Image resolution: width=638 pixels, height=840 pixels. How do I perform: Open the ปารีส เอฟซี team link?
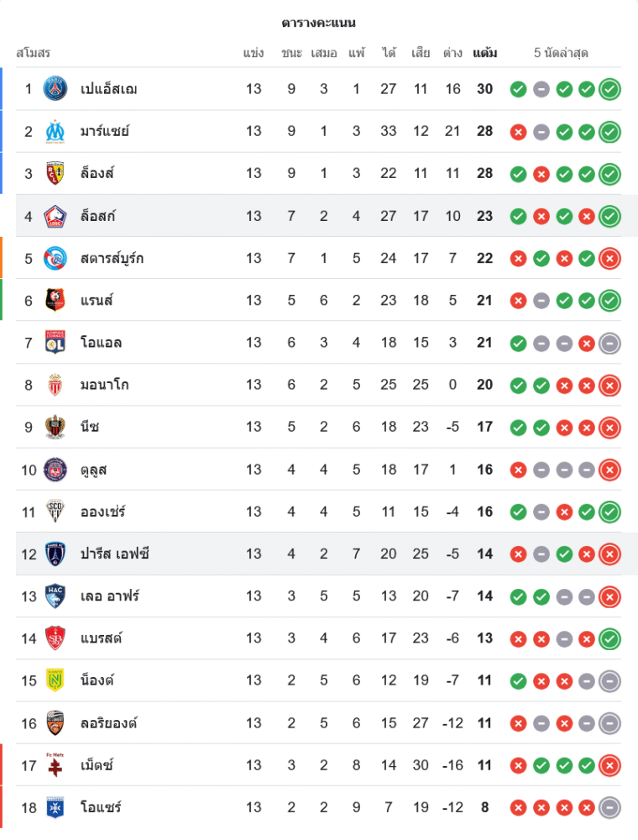(115, 554)
